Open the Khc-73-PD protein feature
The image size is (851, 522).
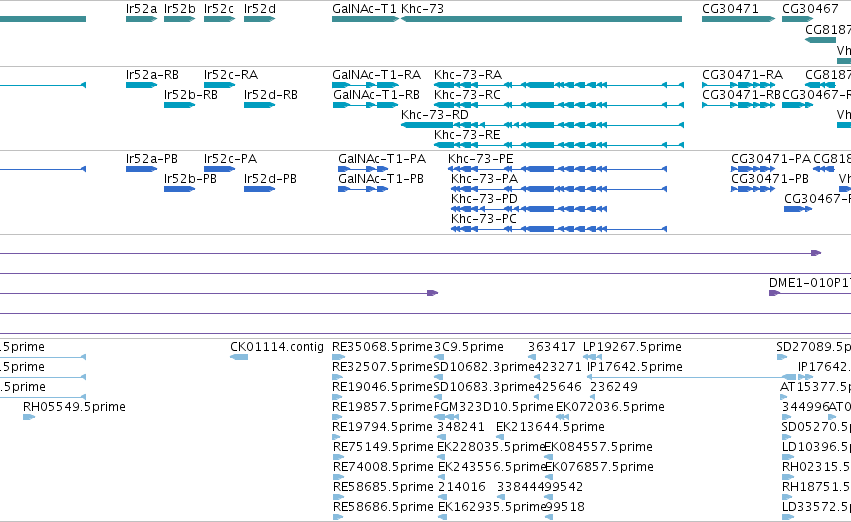[x=529, y=209]
